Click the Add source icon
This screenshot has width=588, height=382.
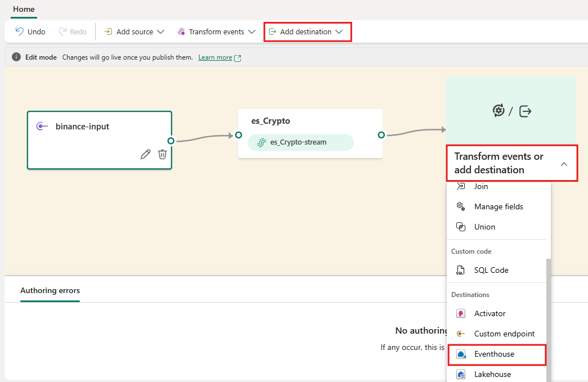pyautogui.click(x=108, y=32)
